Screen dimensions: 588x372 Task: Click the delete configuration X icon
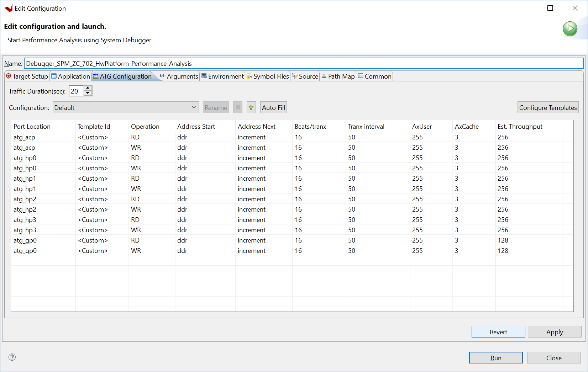pyautogui.click(x=237, y=107)
